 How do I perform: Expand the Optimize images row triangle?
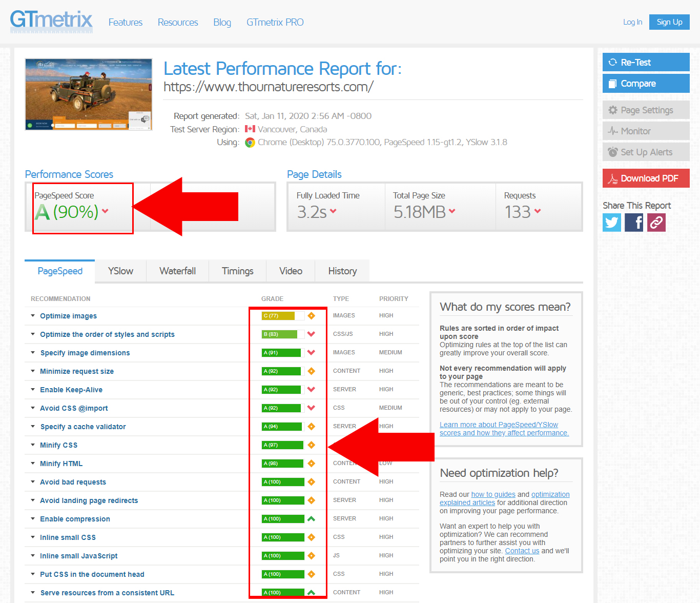tap(33, 316)
